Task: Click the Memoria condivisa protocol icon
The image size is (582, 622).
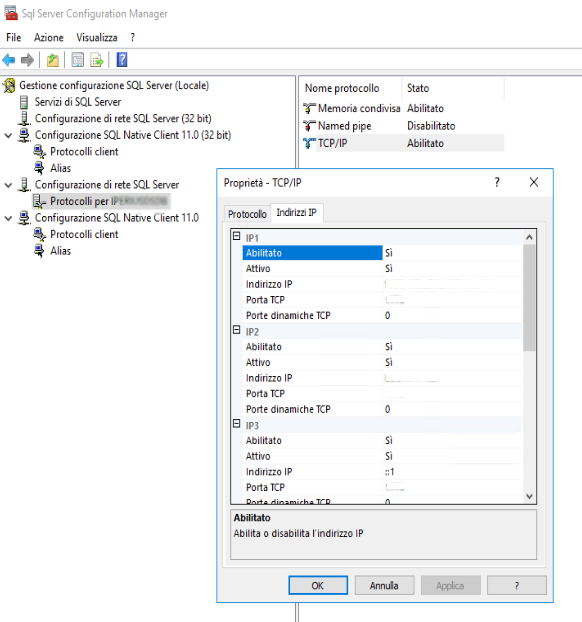Action: point(309,108)
